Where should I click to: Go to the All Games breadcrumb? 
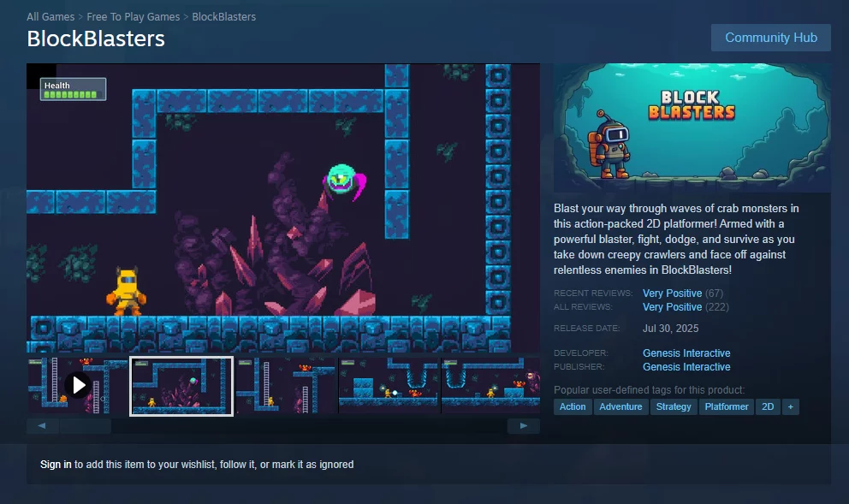[51, 16]
